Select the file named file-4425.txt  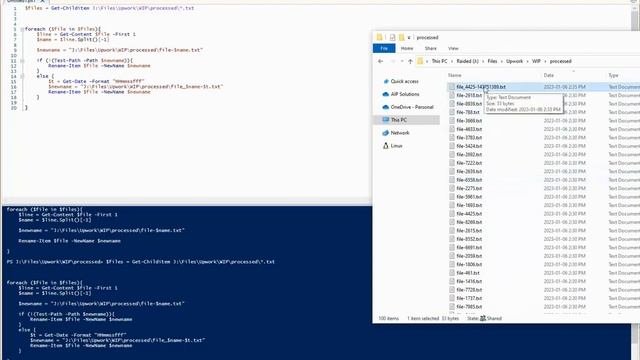pos(469,213)
